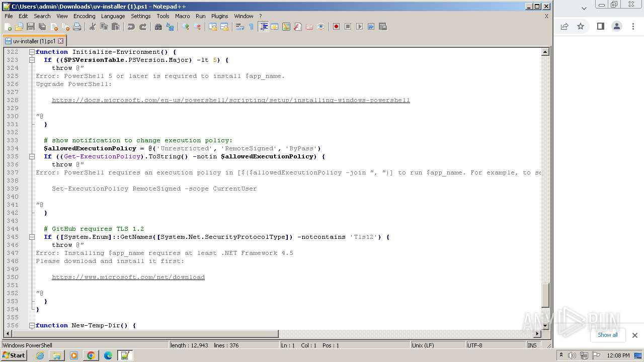This screenshot has width=644, height=362.
Task: Create a new document with the New icon
Action: tap(8, 27)
